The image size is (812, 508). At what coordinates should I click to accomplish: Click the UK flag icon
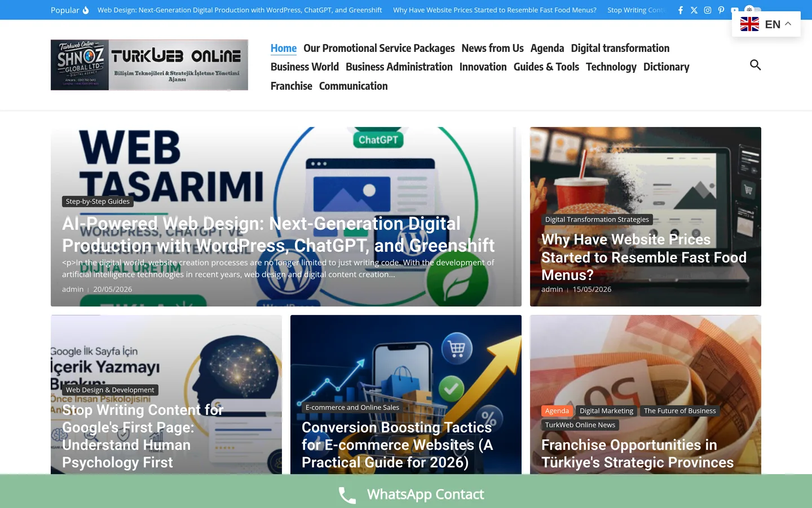pyautogui.click(x=749, y=24)
